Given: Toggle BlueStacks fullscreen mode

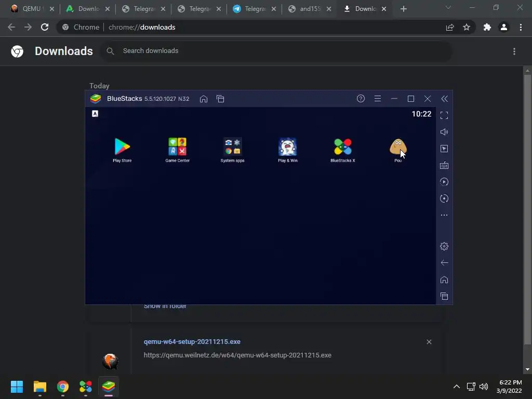Looking at the screenshot, I should 444,115.
